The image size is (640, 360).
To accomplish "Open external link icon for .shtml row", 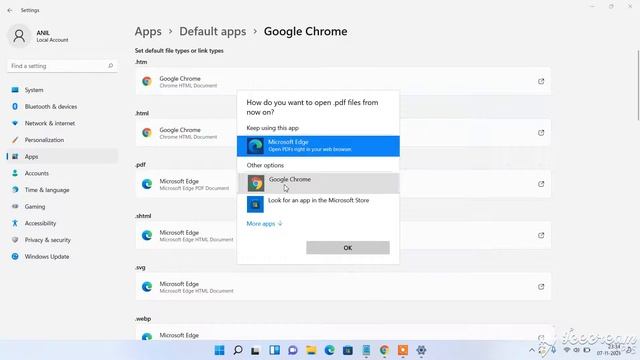I will 541,236.
